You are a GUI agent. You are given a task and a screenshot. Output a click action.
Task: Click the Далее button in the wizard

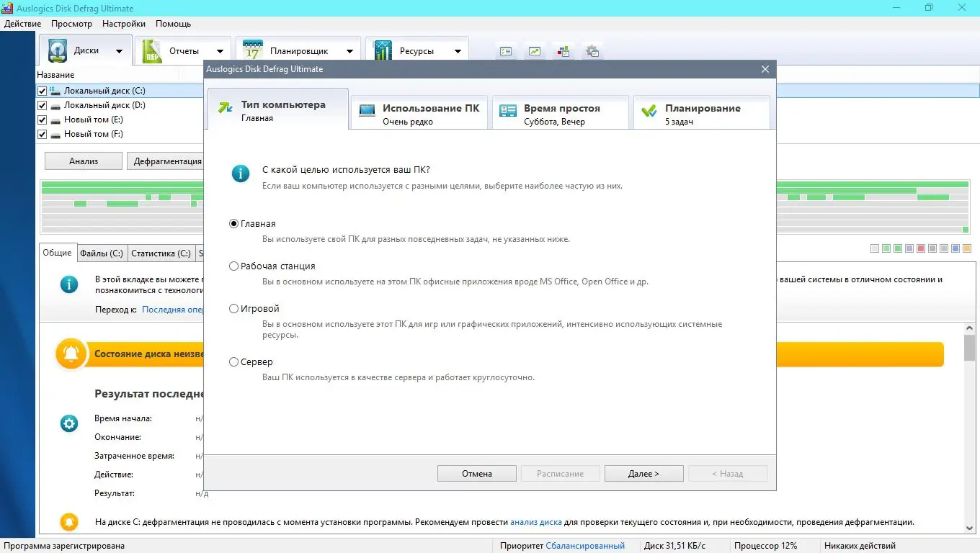coord(643,473)
